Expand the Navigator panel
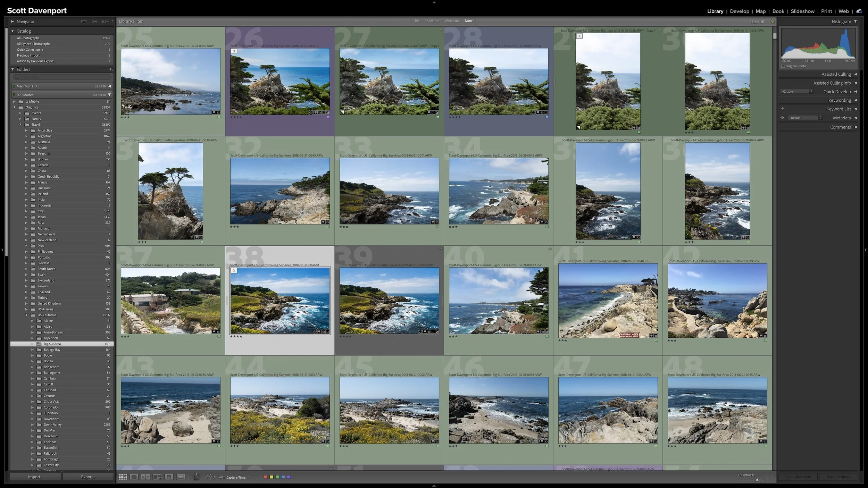The height and width of the screenshot is (488, 868). coord(12,22)
